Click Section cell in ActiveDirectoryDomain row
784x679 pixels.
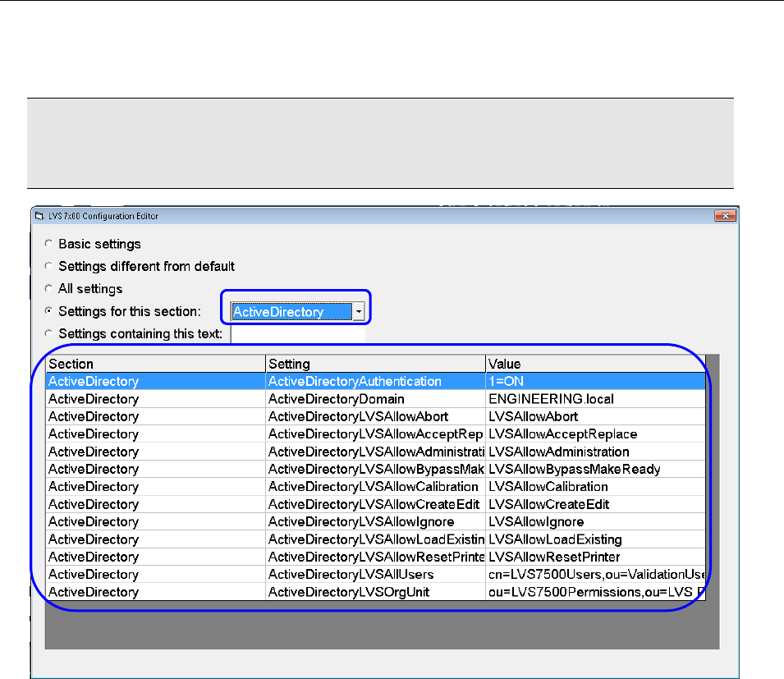tap(155, 399)
